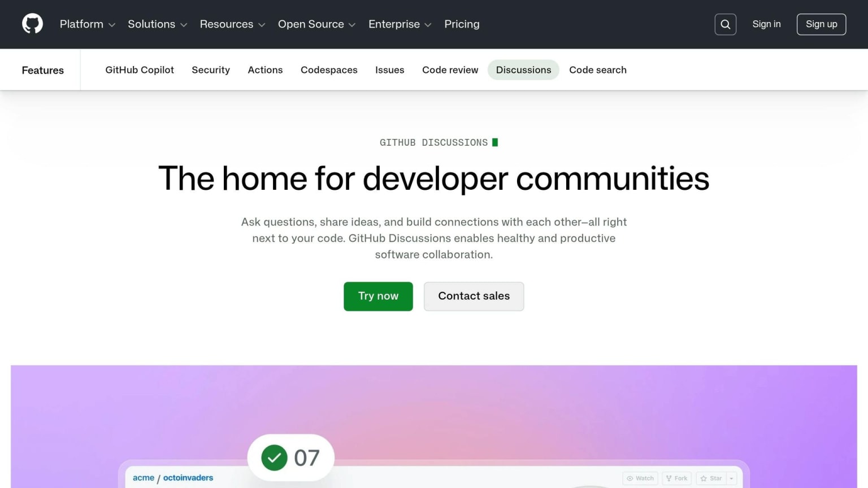This screenshot has width=868, height=488.
Task: Click the 07 counter number
Action: 307,458
